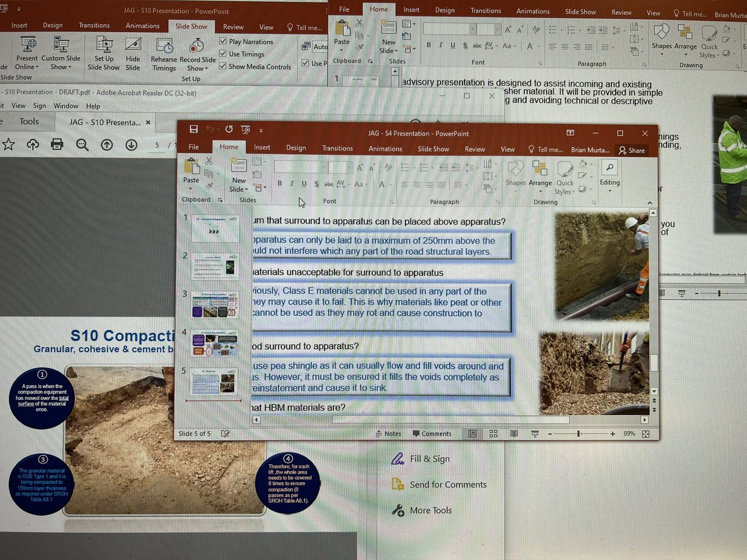The image size is (747, 560).
Task: Click Hide Slide icon in S10 PowerPoint ribbon
Action: pos(133,45)
